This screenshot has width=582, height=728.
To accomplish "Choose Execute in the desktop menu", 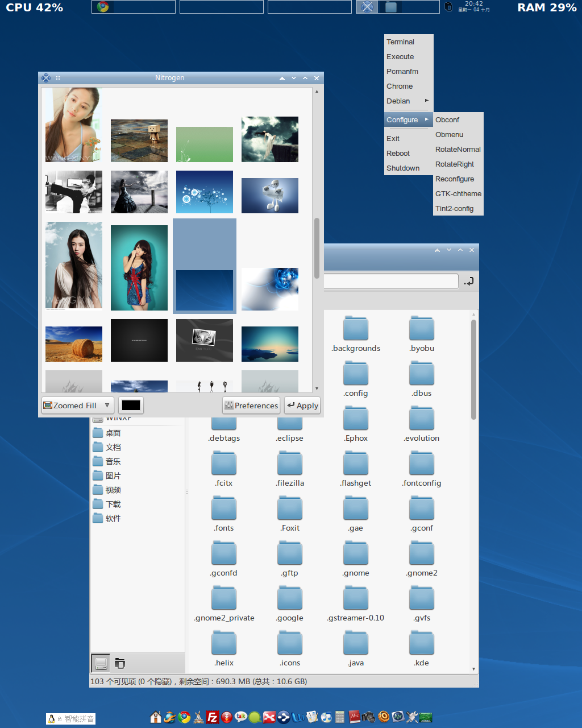I will pos(408,57).
